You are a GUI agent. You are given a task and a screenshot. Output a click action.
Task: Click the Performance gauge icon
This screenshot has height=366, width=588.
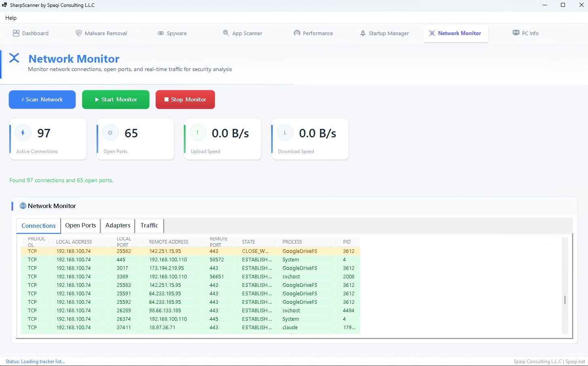tap(297, 33)
